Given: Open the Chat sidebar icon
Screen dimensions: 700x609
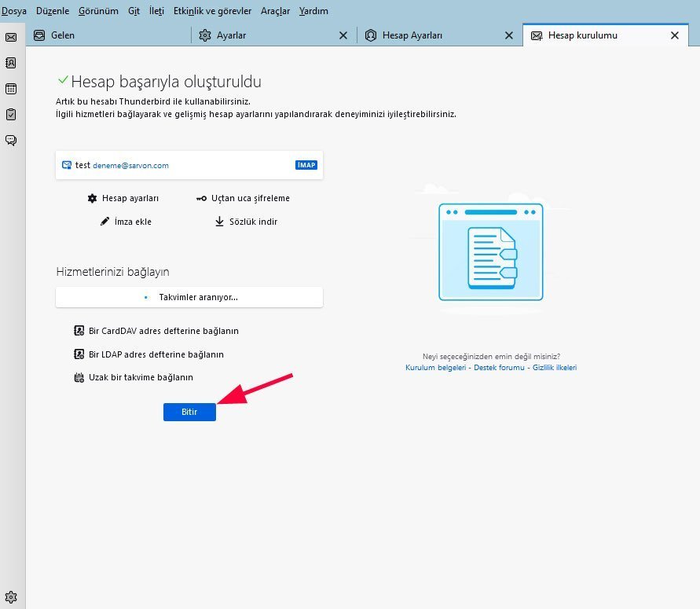Looking at the screenshot, I should coord(10,140).
